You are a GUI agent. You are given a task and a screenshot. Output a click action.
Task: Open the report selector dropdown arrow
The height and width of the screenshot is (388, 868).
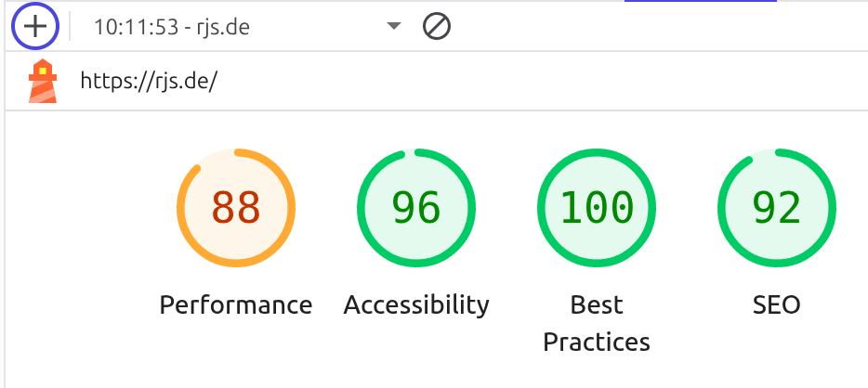pos(394,26)
